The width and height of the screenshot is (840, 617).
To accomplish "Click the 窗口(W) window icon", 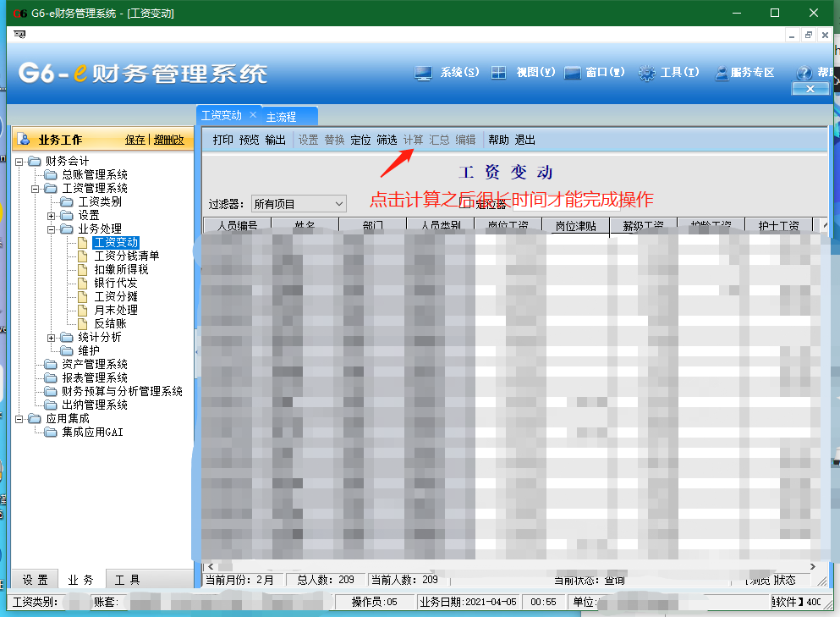I will 572,73.
